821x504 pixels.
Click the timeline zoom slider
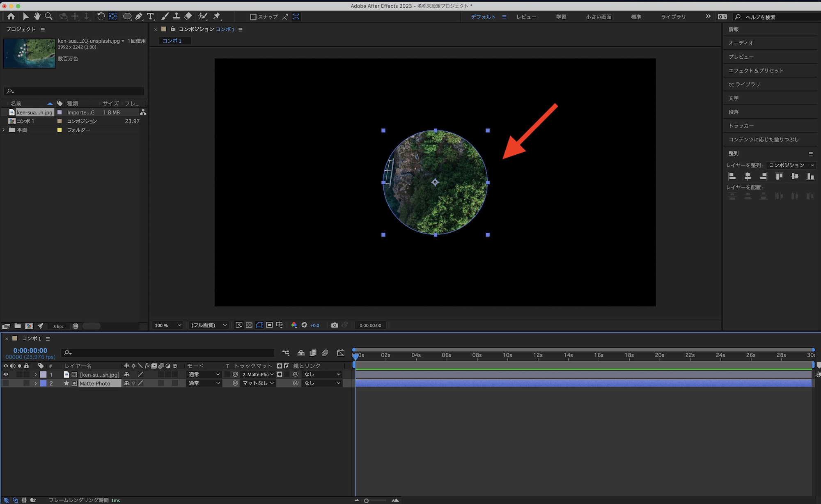pos(367,500)
